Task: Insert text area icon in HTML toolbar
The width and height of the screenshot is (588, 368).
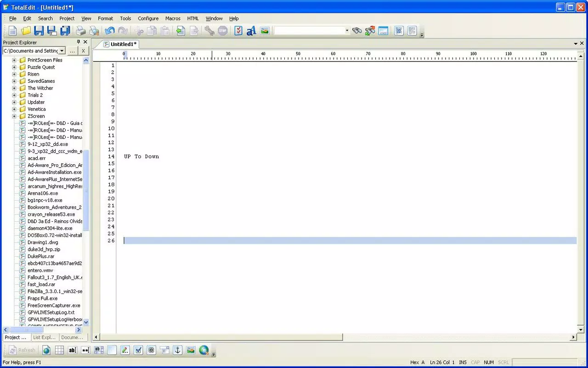Action: pos(99,350)
